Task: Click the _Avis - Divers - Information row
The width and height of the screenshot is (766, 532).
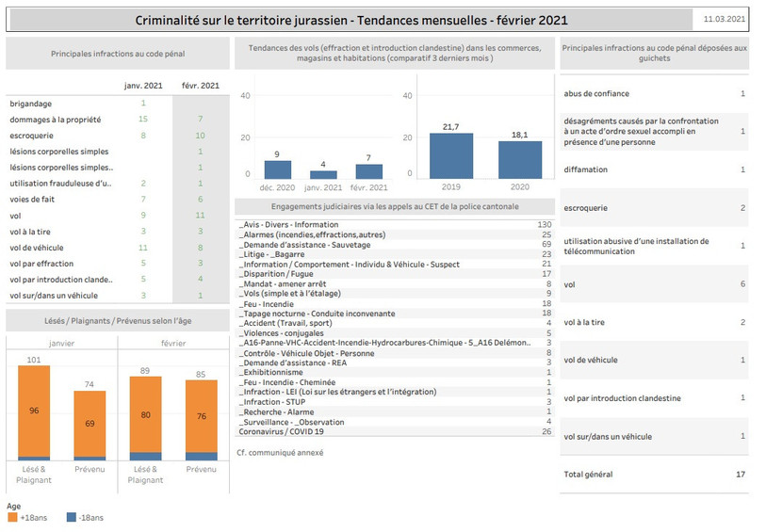Action: coord(395,224)
